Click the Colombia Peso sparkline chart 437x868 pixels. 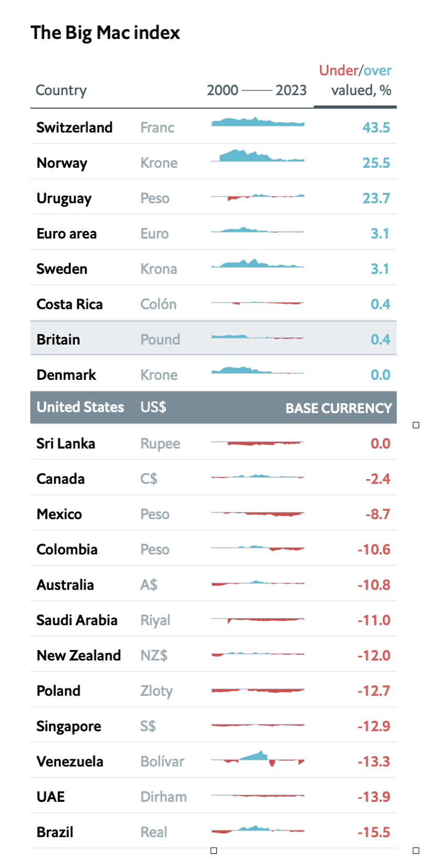pos(257,548)
